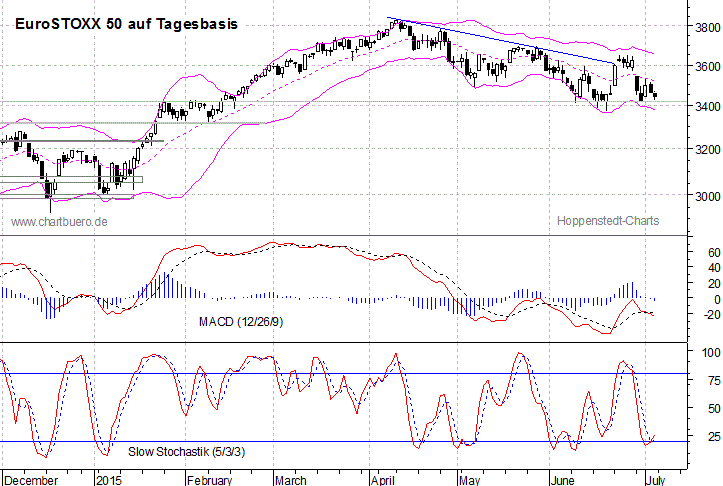Click the '2015' date axis label

click(109, 480)
